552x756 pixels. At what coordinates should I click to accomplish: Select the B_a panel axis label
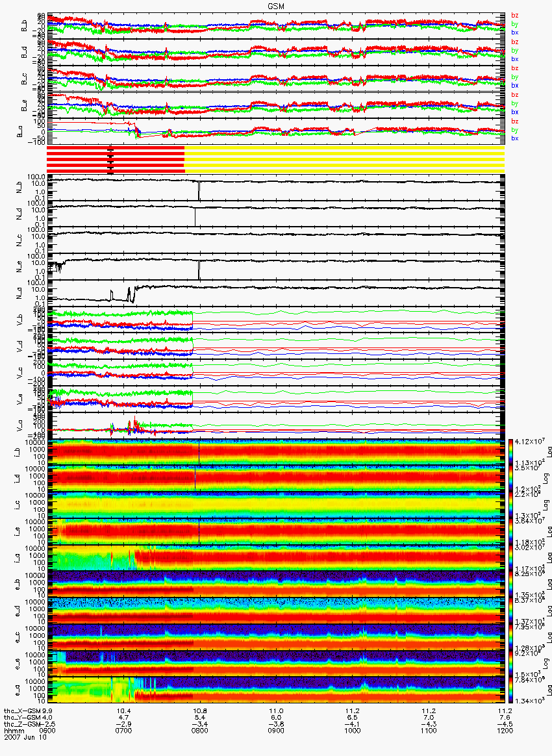[20, 132]
